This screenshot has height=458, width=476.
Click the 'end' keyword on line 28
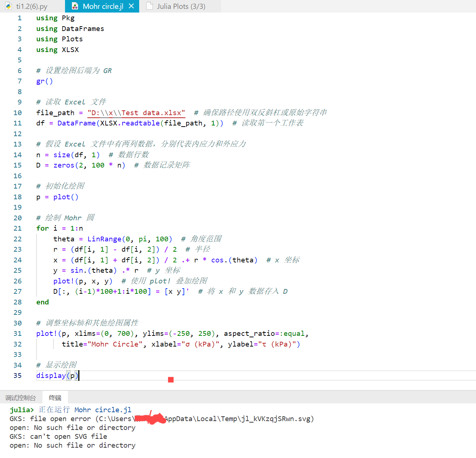point(42,302)
